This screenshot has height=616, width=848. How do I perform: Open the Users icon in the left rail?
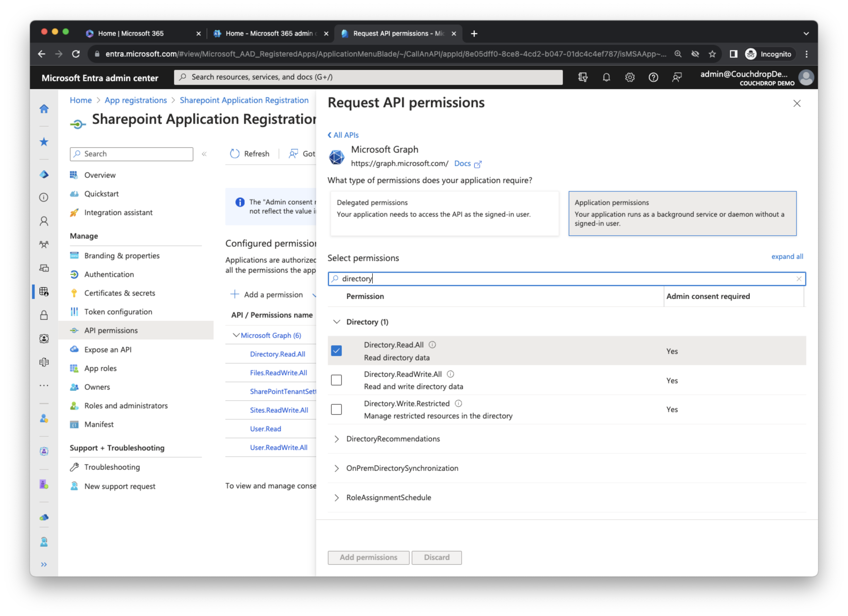pos(44,221)
